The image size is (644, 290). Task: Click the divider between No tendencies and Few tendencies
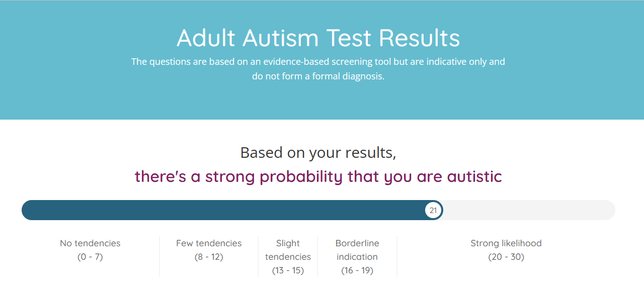click(x=159, y=256)
